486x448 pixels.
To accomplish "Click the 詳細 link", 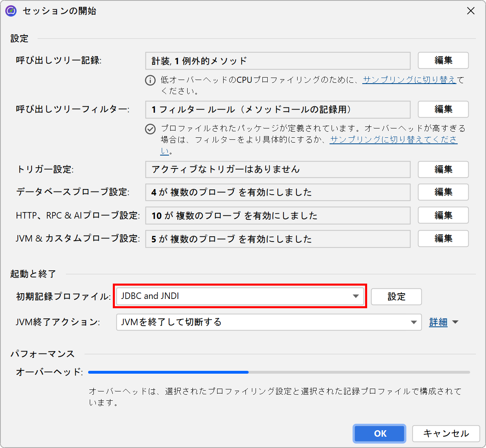I will 438,322.
